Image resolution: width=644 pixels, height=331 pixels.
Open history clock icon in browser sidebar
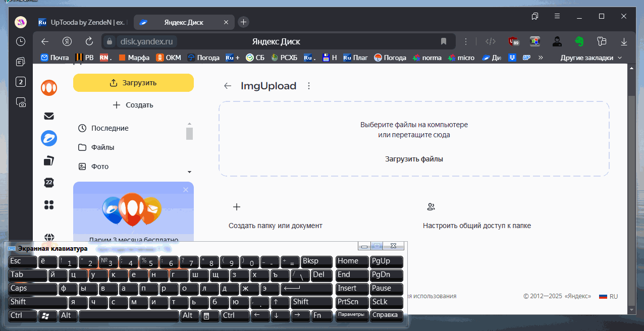point(21,41)
